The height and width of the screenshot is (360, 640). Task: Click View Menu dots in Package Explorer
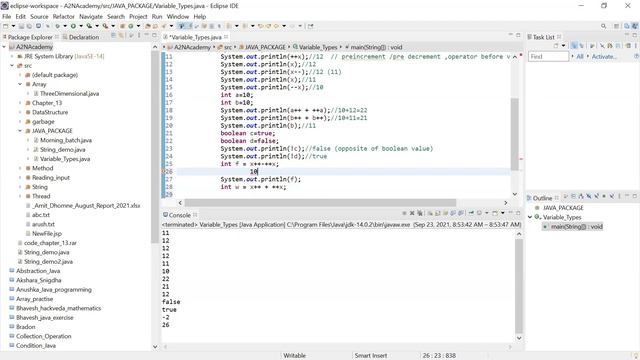139,36
